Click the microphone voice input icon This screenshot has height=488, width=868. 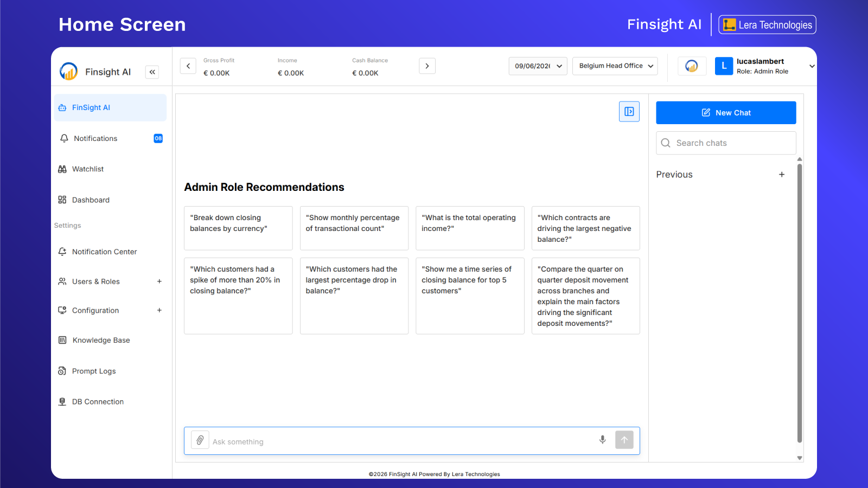(602, 440)
